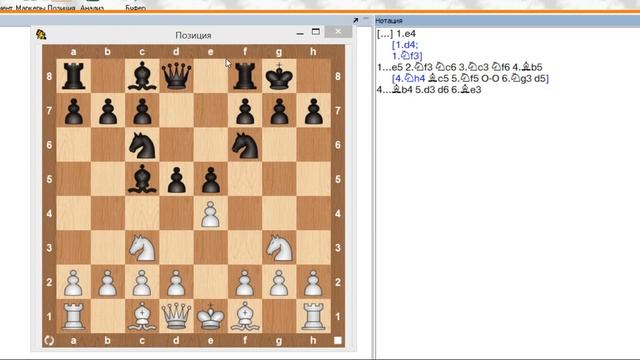Screen dimensions: 640x360
Task: Jump to last move 6.♗e3
Action: tap(466, 90)
